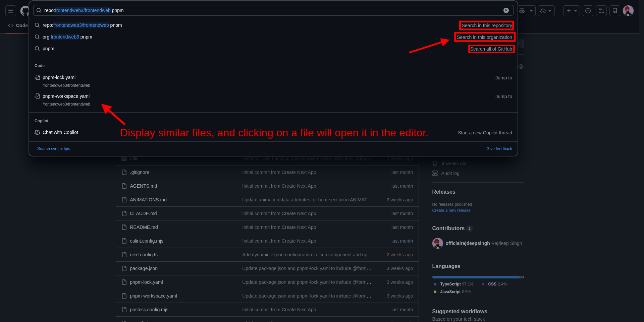Open the .gitignore file

[x=140, y=172]
